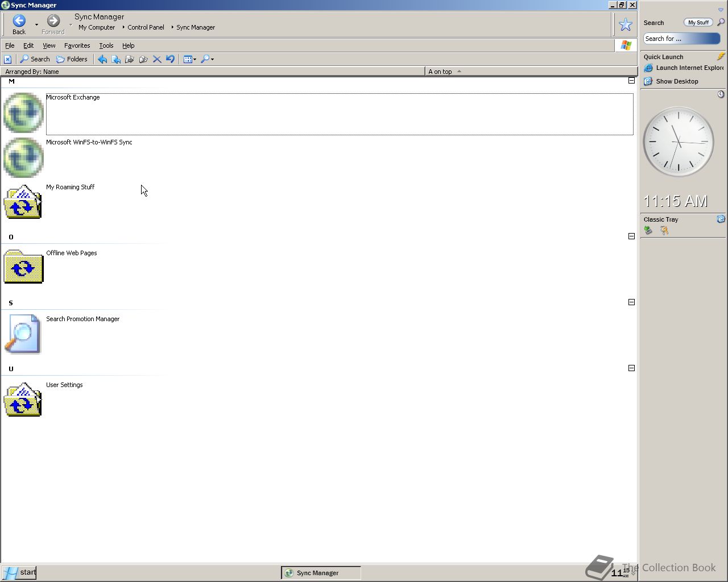Open the File menu
This screenshot has height=582, width=728.
(x=10, y=45)
